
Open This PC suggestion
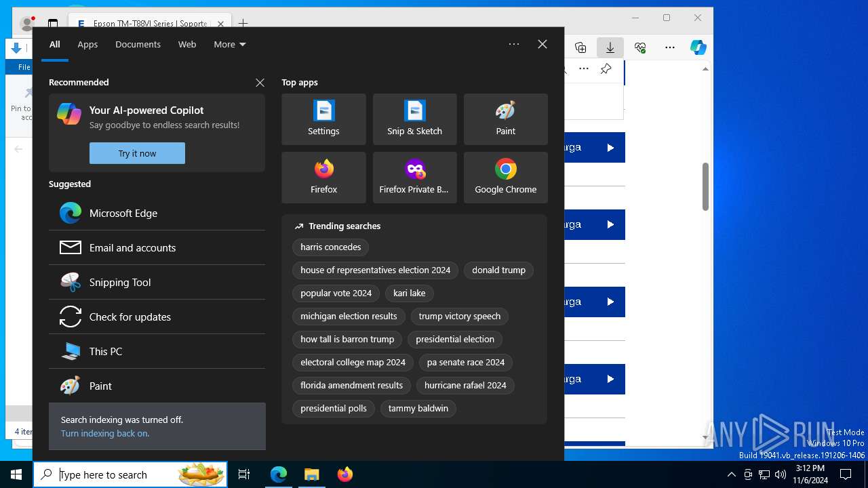click(157, 351)
